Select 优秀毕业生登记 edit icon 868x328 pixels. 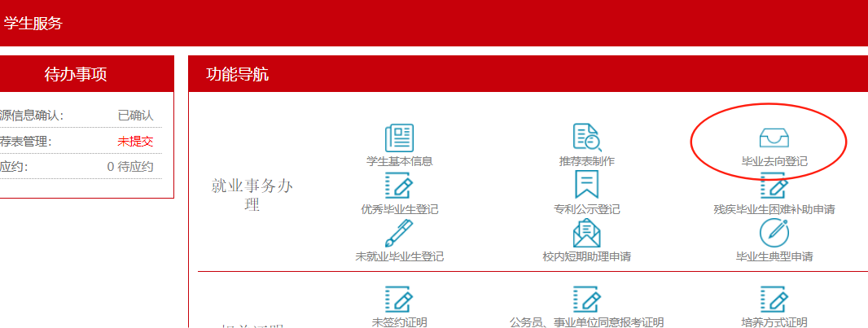click(x=399, y=186)
